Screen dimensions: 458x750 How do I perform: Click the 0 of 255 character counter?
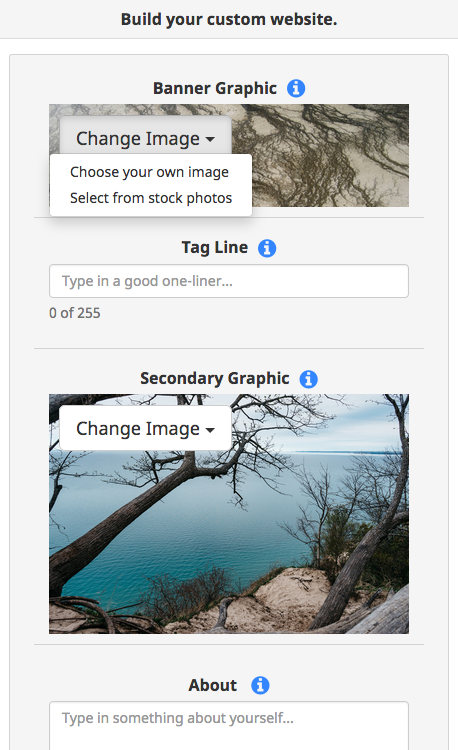tap(75, 313)
